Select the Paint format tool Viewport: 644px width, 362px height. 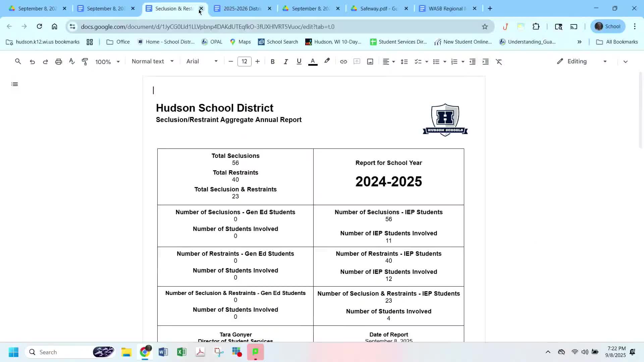pyautogui.click(x=85, y=62)
